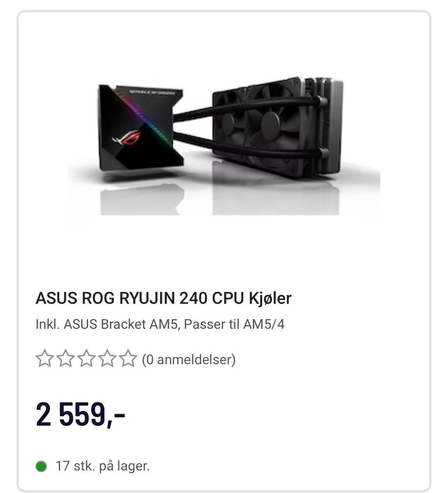
Task: Click the 2 559,- price
Action: [x=81, y=414]
